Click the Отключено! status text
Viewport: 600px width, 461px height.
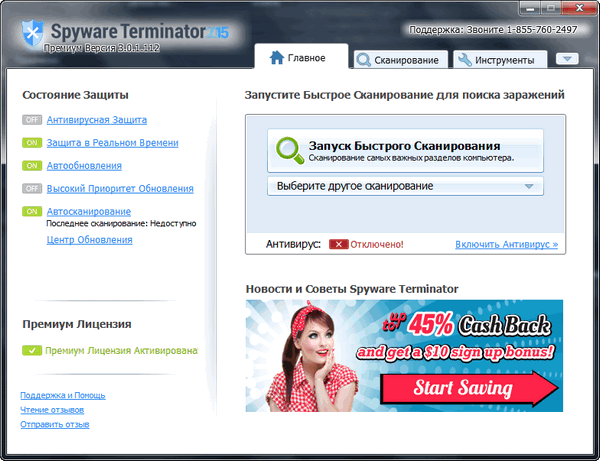click(x=377, y=244)
